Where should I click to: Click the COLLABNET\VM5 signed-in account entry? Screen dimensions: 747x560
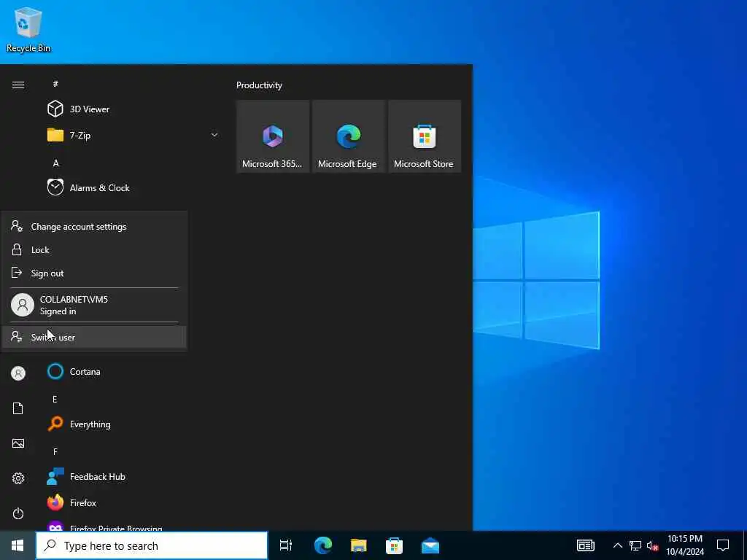point(94,305)
